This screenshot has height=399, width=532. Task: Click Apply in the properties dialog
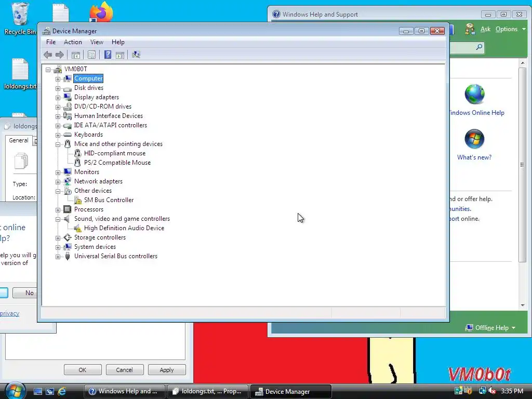167,370
